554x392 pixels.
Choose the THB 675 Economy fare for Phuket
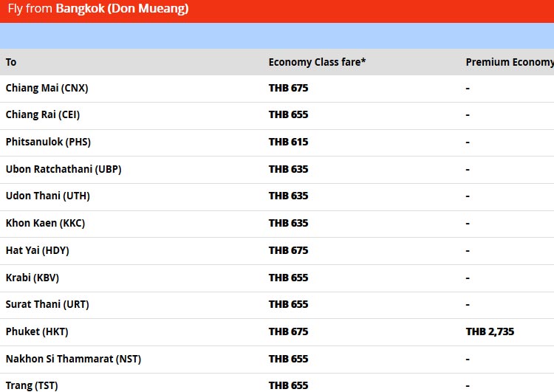click(288, 331)
